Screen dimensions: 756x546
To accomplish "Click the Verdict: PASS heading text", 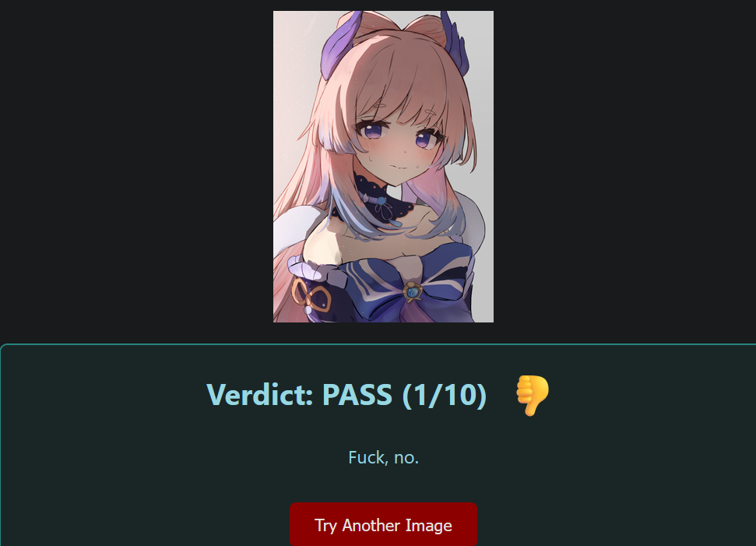I will pos(346,395).
